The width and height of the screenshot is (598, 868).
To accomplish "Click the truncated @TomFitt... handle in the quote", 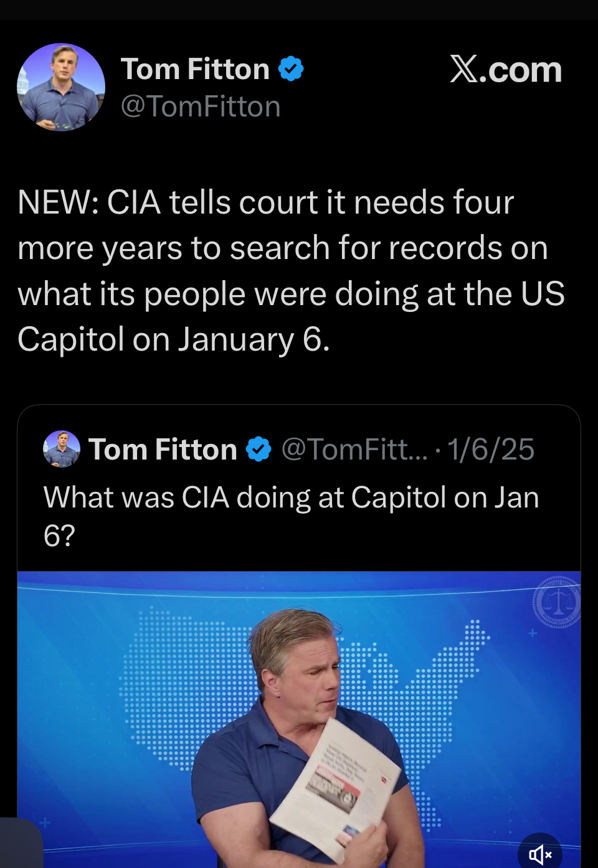I will pyautogui.click(x=354, y=449).
